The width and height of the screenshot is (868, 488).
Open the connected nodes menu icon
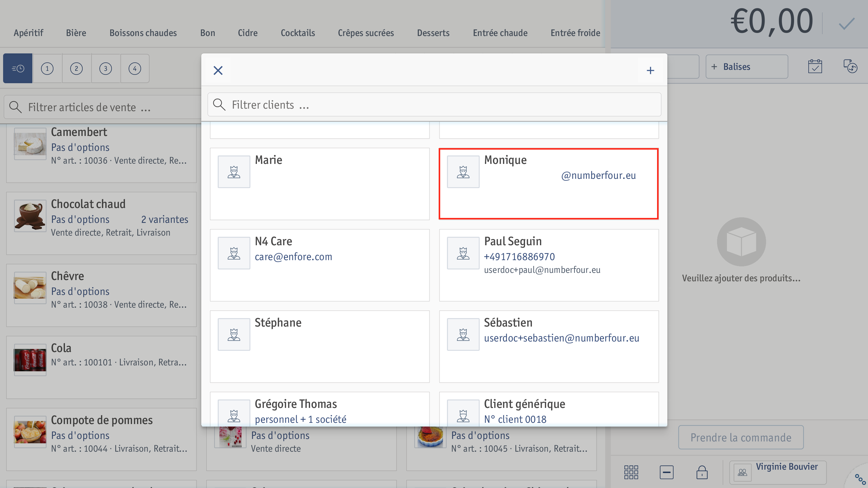tap(860, 480)
